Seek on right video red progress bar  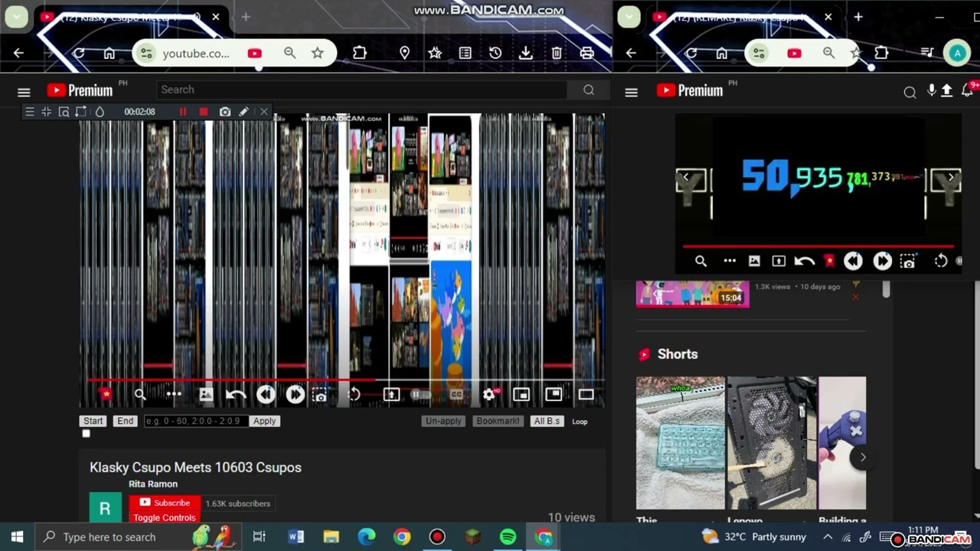(x=818, y=246)
